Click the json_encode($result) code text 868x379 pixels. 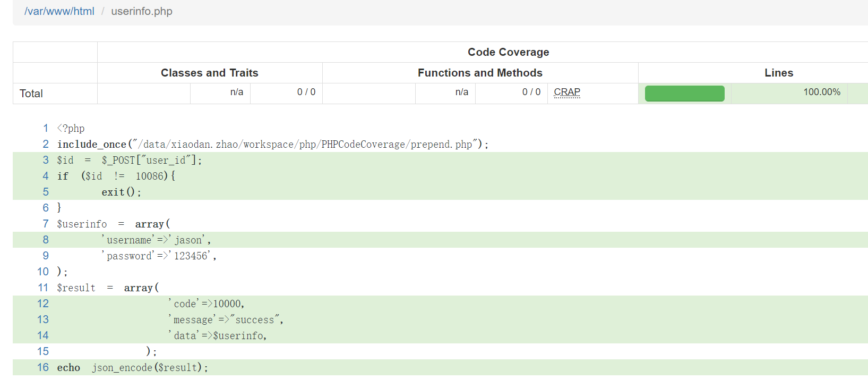150,367
